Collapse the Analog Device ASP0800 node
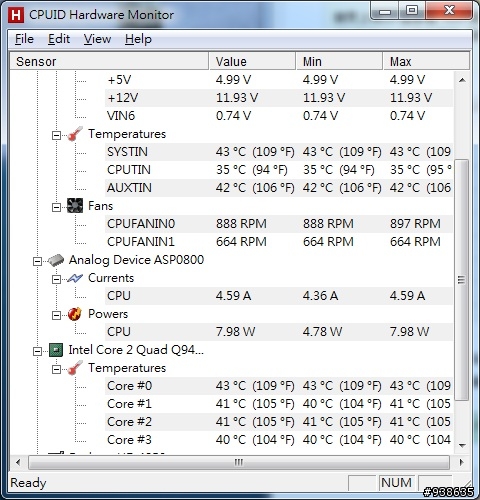Screen dimensions: 480x500 click(37, 261)
